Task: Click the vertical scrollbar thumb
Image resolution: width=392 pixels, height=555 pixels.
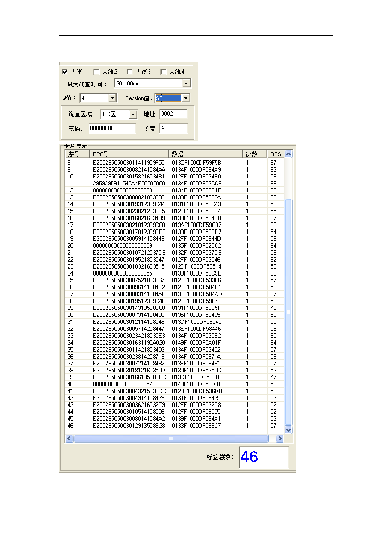Action: pos(288,312)
